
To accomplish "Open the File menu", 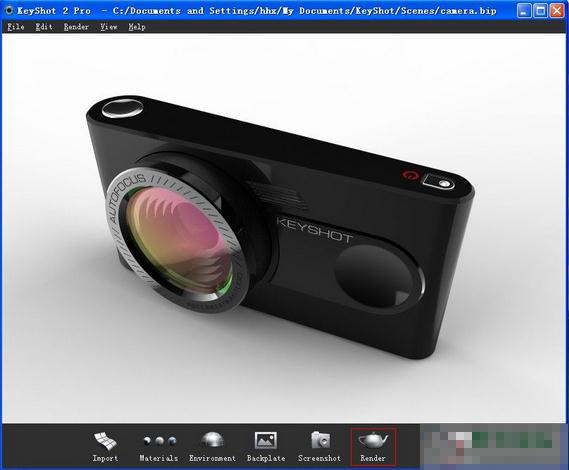I will [16, 27].
